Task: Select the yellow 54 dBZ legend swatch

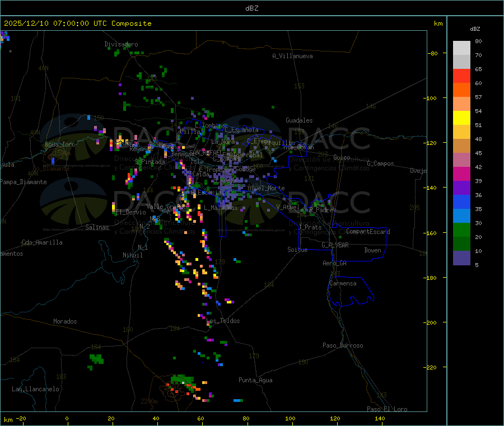Action: [461, 118]
